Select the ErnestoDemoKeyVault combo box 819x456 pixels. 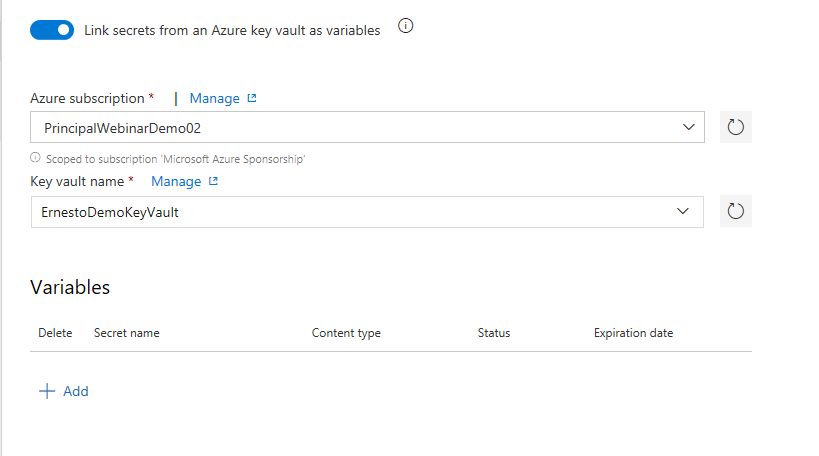[367, 212]
